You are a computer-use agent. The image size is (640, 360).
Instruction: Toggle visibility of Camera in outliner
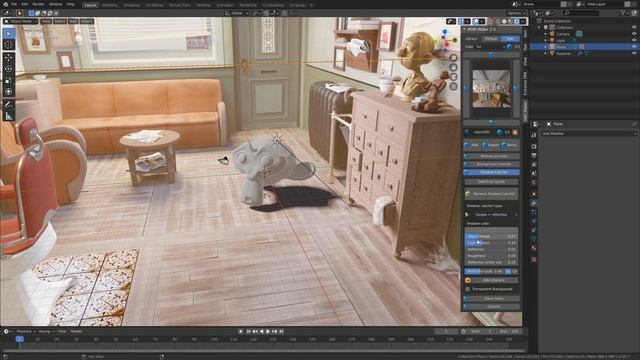634,34
